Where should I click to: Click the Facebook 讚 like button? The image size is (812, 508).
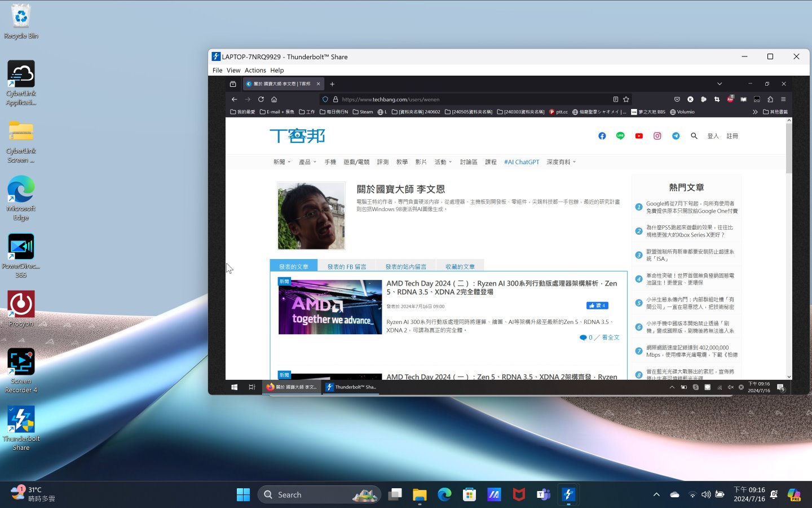[x=597, y=305]
